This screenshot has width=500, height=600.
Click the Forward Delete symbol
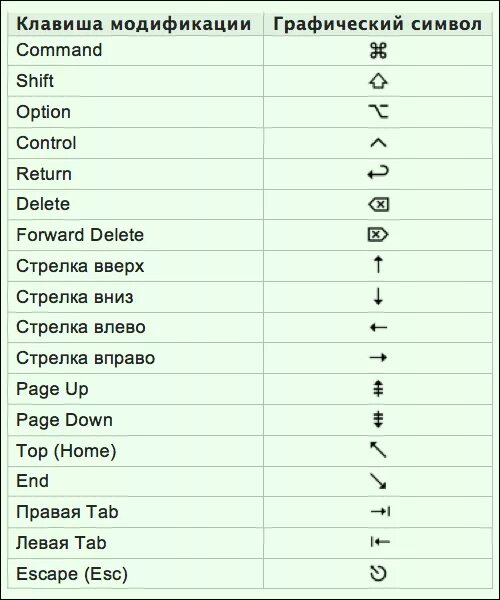pos(378,235)
